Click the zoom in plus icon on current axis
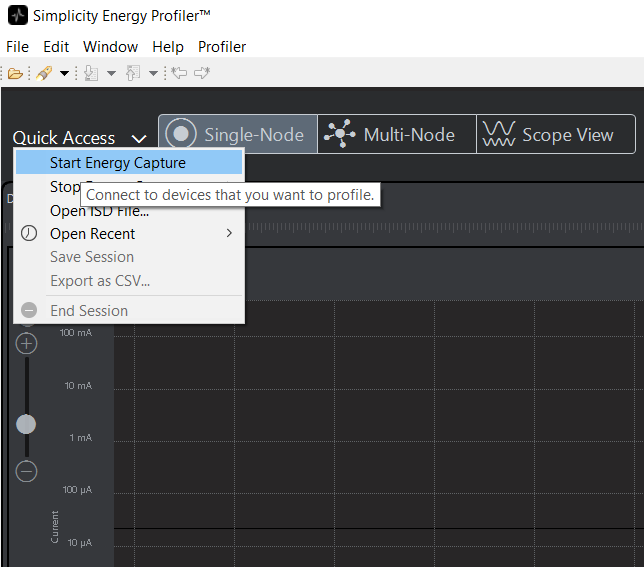This screenshot has width=644, height=567. coord(27,343)
